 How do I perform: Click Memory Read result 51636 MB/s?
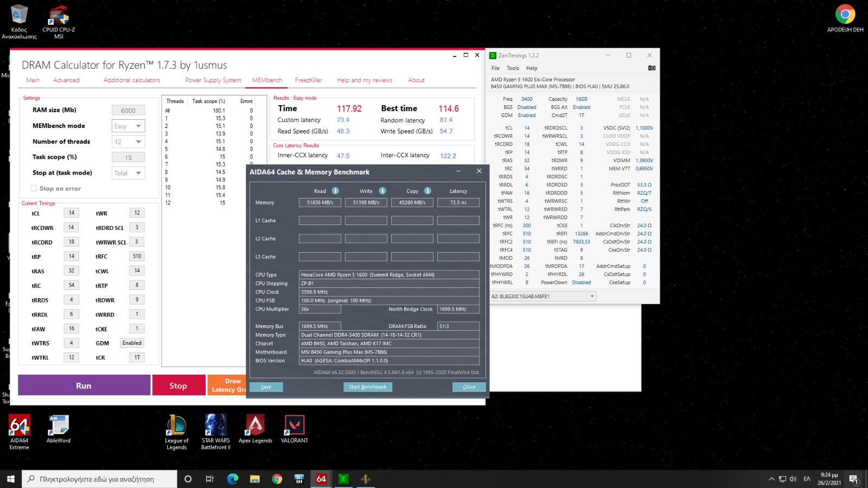[x=320, y=202]
